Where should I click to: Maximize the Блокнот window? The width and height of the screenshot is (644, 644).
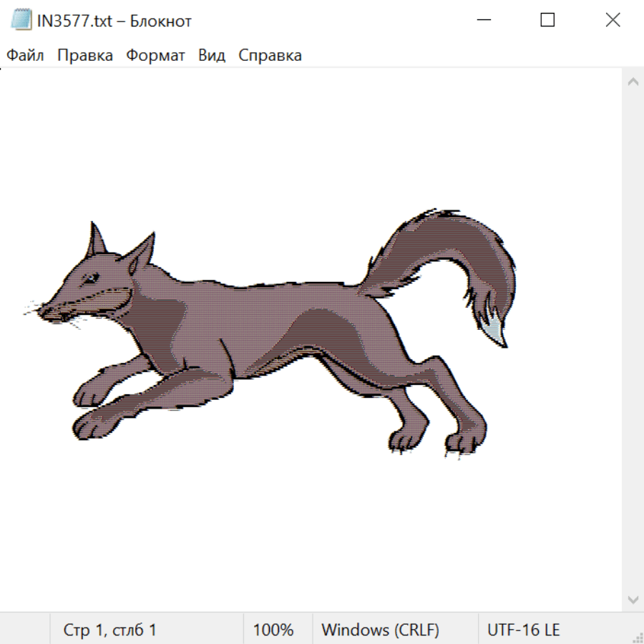pyautogui.click(x=547, y=21)
